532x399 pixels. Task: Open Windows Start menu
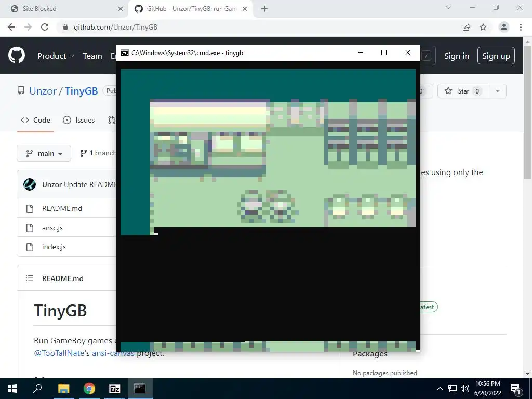click(x=12, y=389)
